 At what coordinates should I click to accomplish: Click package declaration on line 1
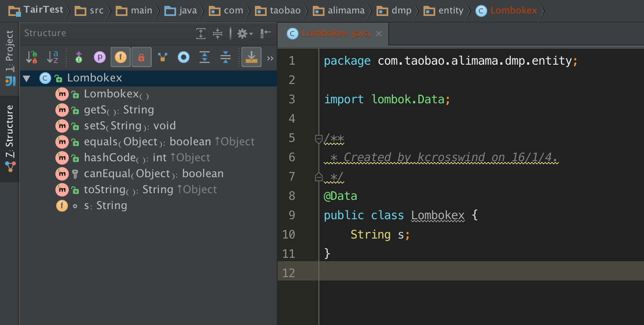[451, 60]
